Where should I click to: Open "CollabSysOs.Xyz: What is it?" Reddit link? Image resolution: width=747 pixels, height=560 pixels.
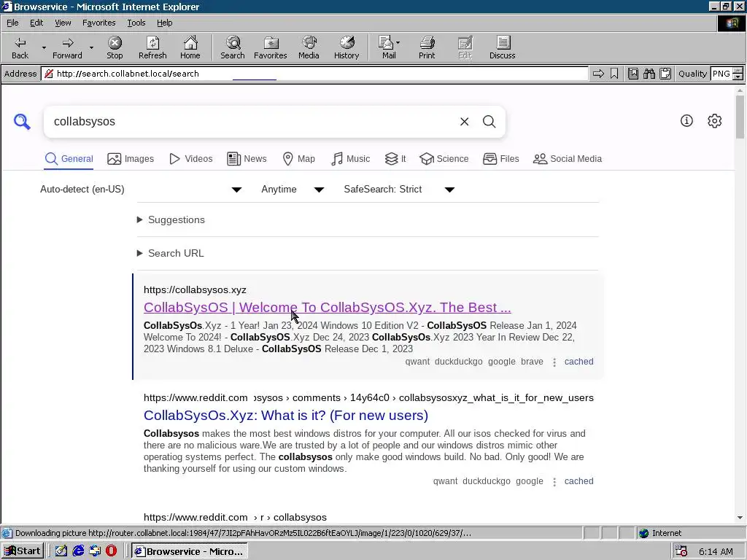tap(286, 415)
